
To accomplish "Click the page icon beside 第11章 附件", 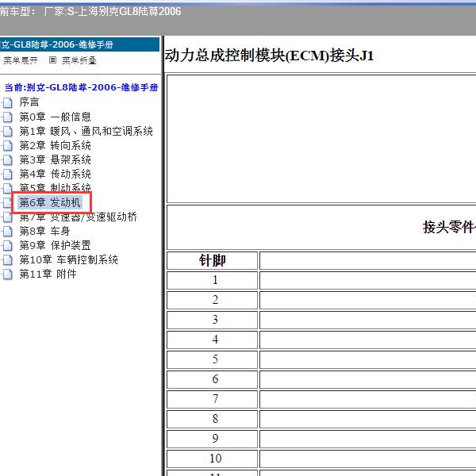I will pos(8,274).
